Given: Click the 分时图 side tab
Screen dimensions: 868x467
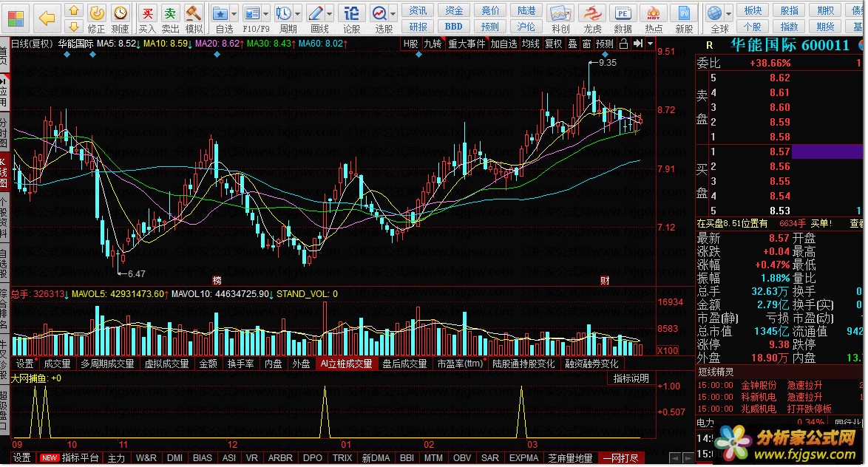Looking at the screenshot, I should [x=3, y=132].
